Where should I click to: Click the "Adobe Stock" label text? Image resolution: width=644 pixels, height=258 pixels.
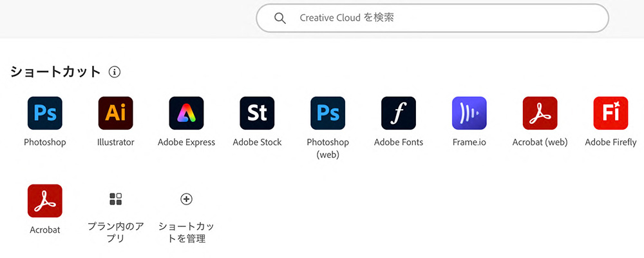pyautogui.click(x=257, y=143)
